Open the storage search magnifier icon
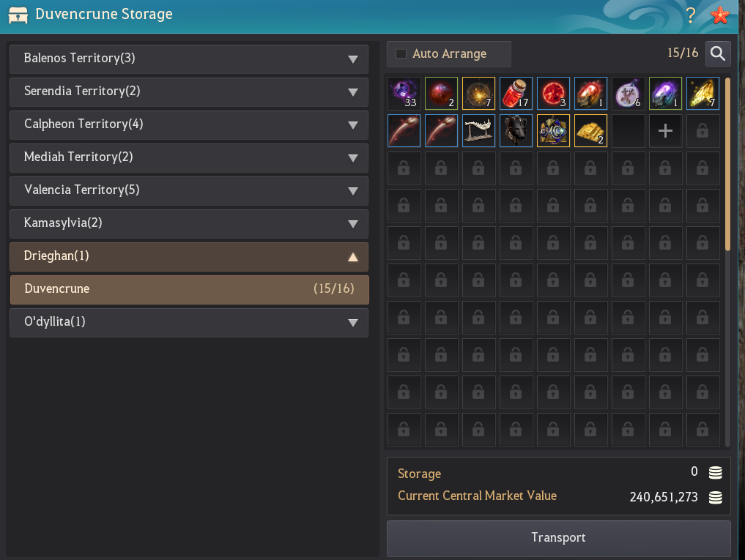 717,53
